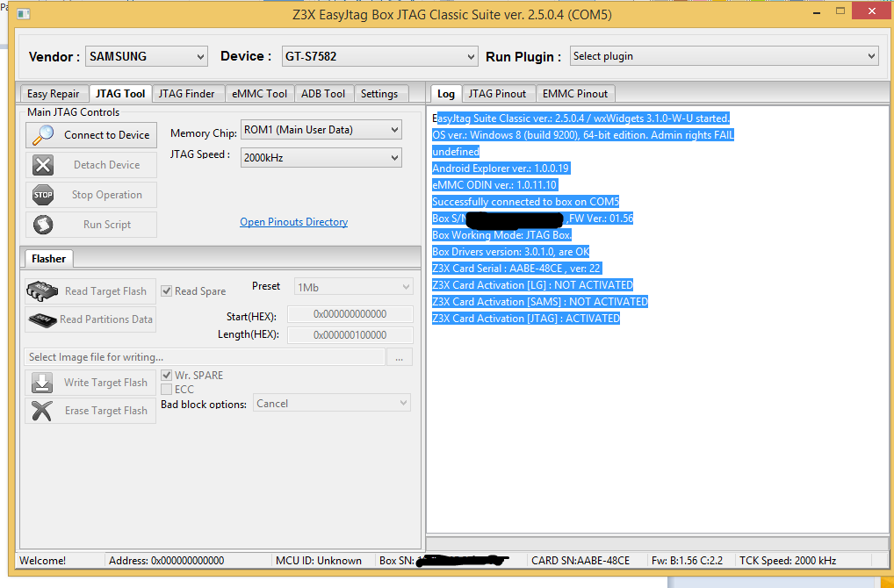Image resolution: width=894 pixels, height=588 pixels.
Task: Click the Length(HEX) field
Action: pos(350,335)
